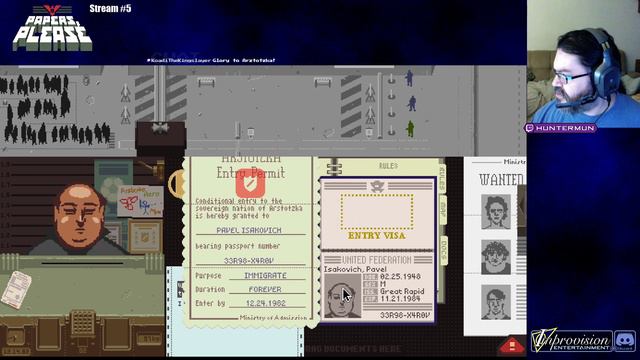Click the middle blue guard at the checkpoint
640x360 pixels.
coord(412,104)
